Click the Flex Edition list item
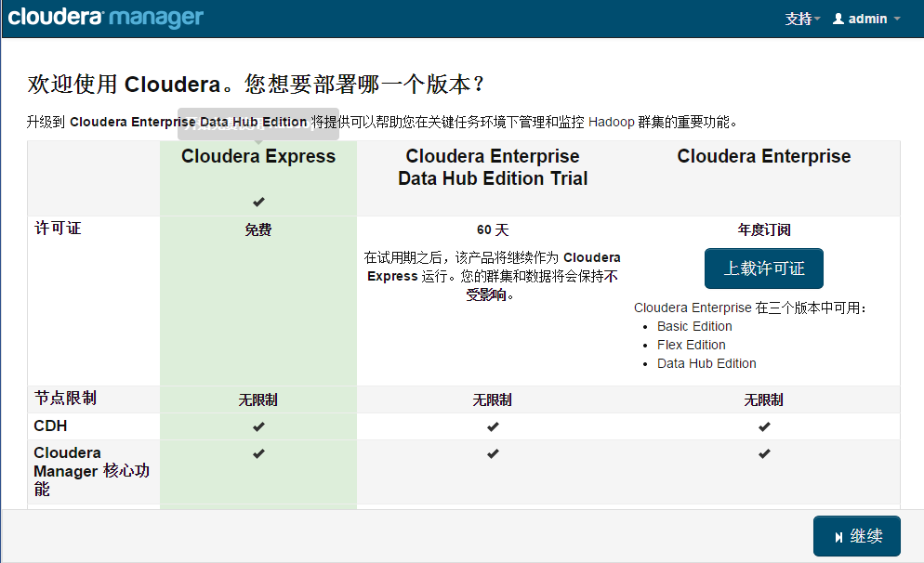This screenshot has width=924, height=563. (x=692, y=345)
